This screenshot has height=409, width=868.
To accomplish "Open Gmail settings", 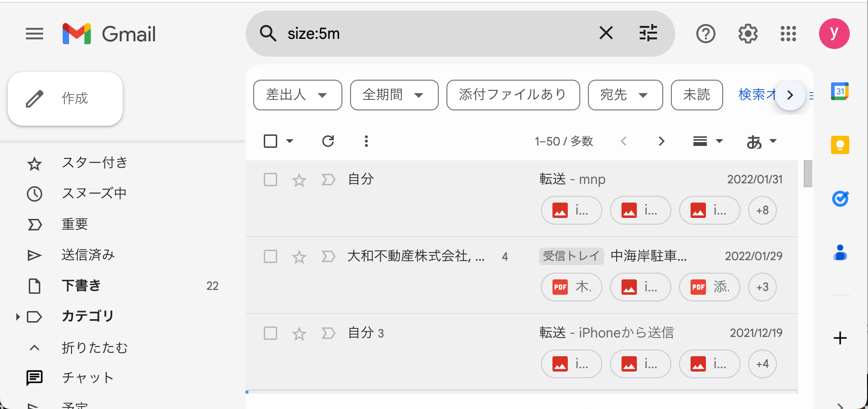I will click(747, 33).
